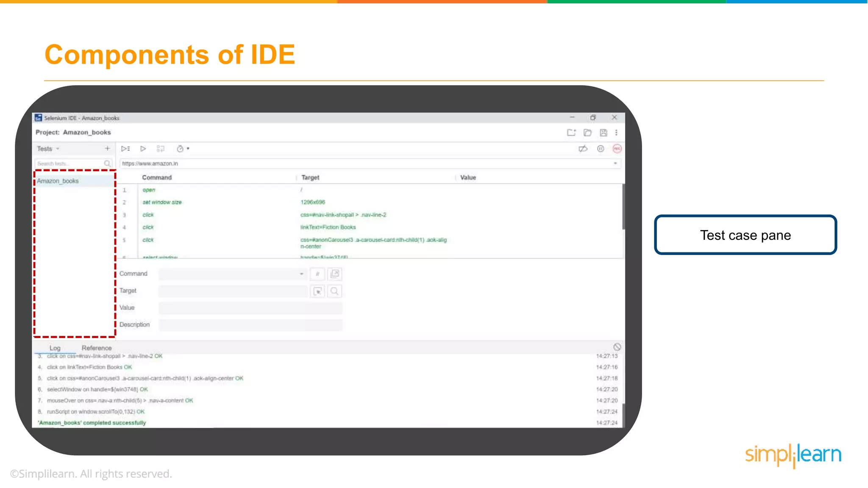The width and height of the screenshot is (868, 488).
Task: Clear the log with the circle-slash icon
Action: click(617, 347)
